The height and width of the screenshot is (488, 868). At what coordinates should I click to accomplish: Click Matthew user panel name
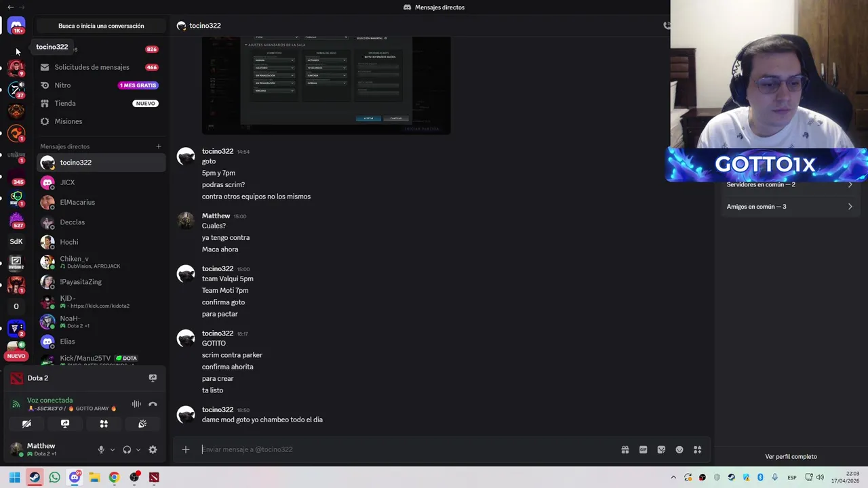click(41, 446)
